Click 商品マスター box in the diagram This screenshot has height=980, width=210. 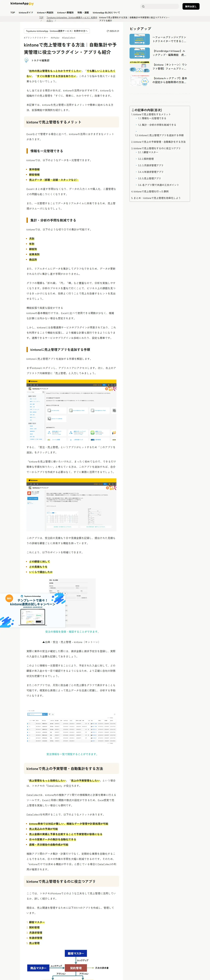(x=38, y=968)
